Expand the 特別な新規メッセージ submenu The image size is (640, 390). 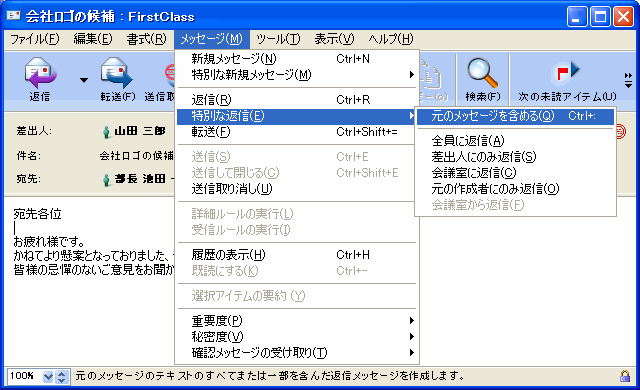point(297,75)
